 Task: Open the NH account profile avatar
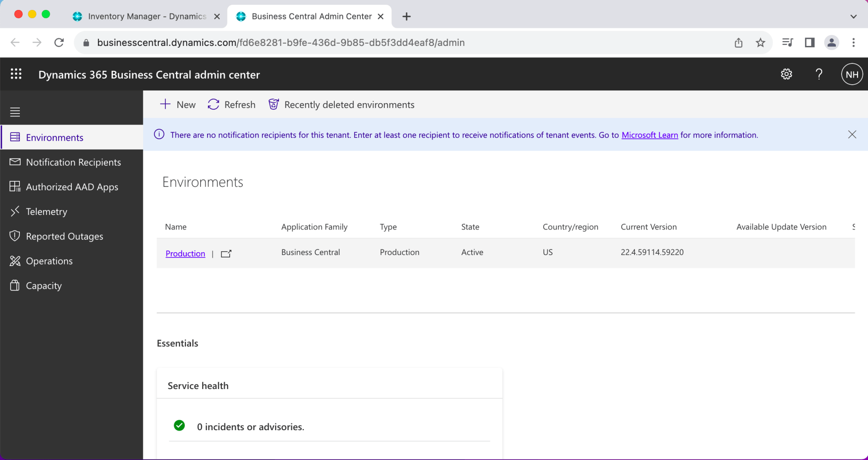[x=851, y=75]
